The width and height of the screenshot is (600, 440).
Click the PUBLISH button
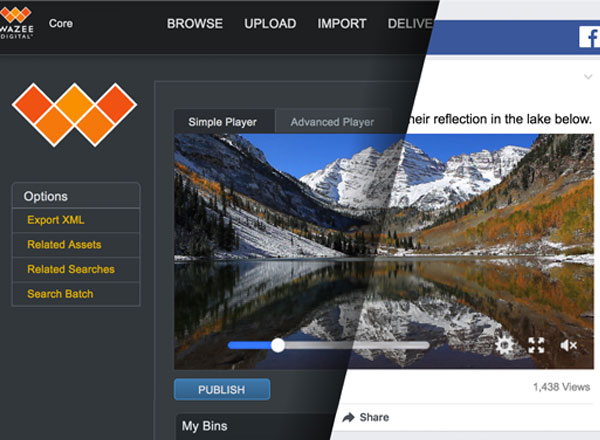point(222,389)
